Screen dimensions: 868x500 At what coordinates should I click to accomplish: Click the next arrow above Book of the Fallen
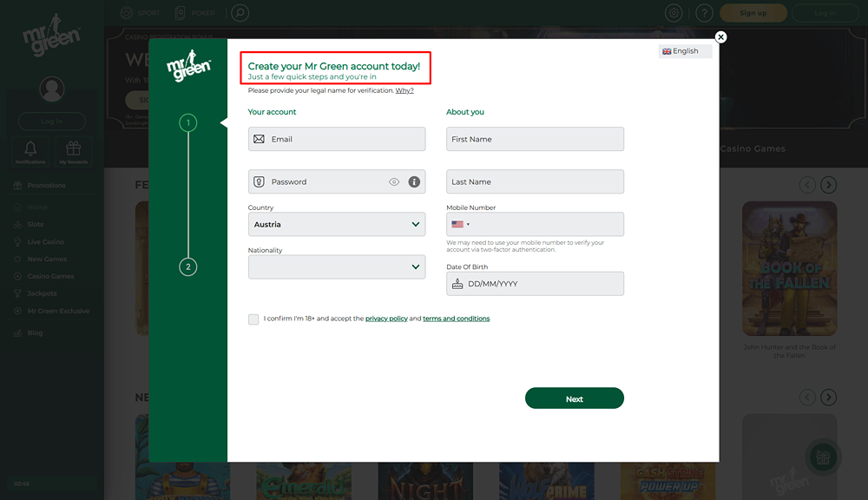pos(828,185)
